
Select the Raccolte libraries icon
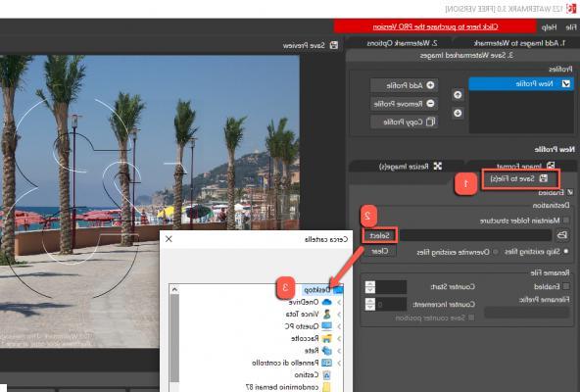click(x=326, y=338)
